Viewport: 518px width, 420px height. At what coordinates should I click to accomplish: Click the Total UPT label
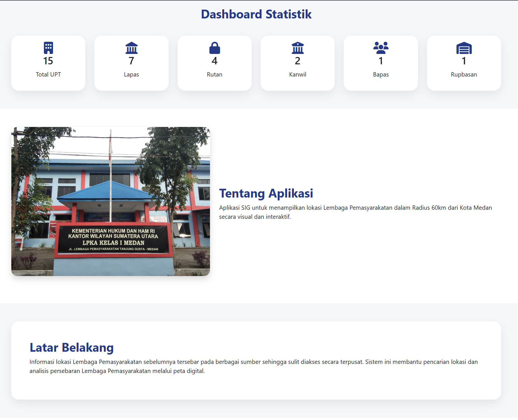pyautogui.click(x=48, y=75)
